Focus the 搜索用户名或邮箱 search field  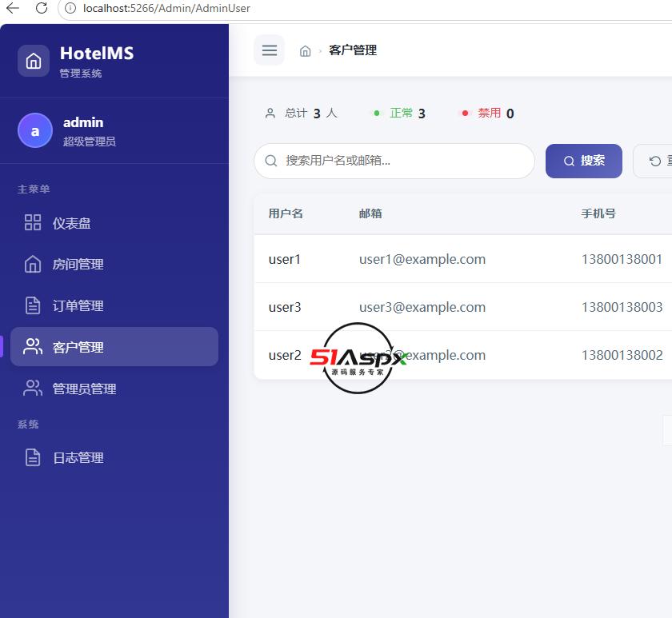point(394,161)
